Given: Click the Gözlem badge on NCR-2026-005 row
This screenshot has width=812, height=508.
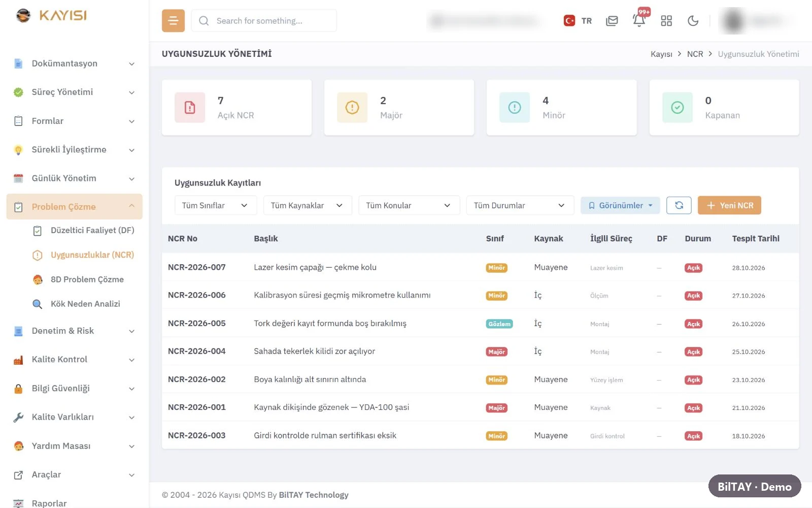Looking at the screenshot, I should coord(499,324).
